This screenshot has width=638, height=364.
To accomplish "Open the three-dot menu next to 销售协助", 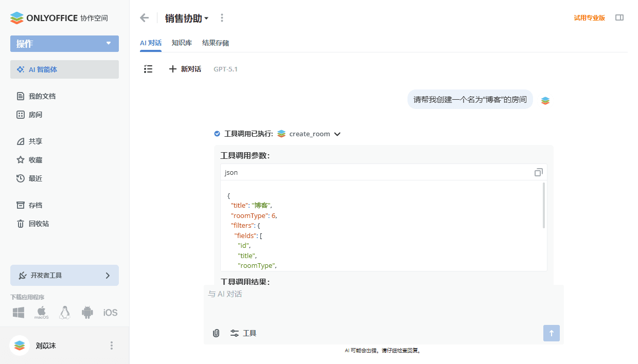I will [x=222, y=18].
